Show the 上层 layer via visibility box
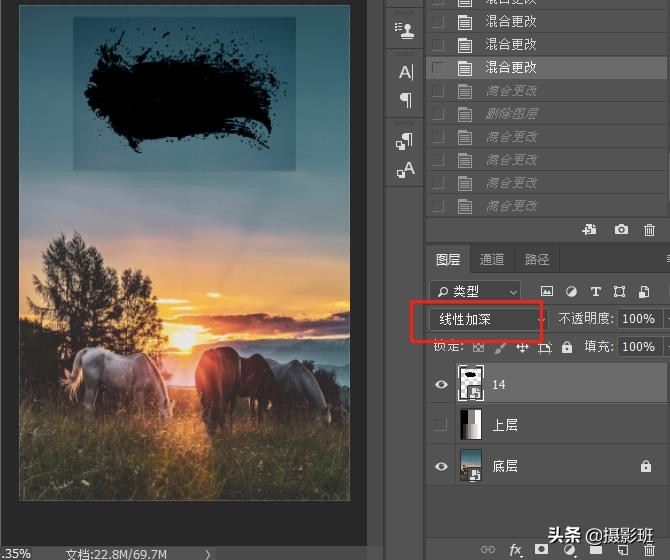 tap(441, 425)
